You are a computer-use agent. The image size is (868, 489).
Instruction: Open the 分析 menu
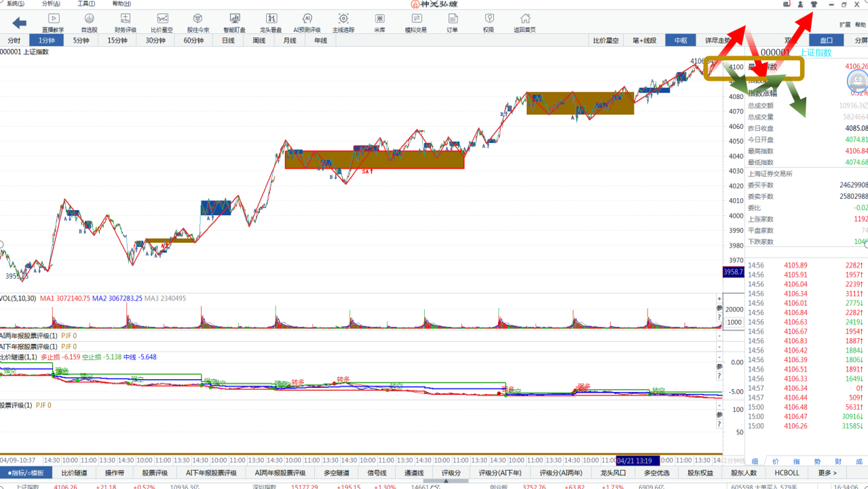(51, 4)
